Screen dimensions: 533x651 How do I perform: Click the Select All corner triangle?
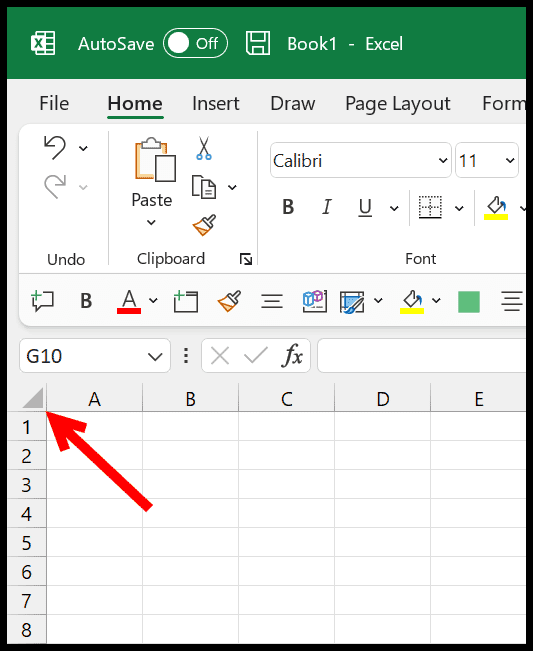[33, 398]
